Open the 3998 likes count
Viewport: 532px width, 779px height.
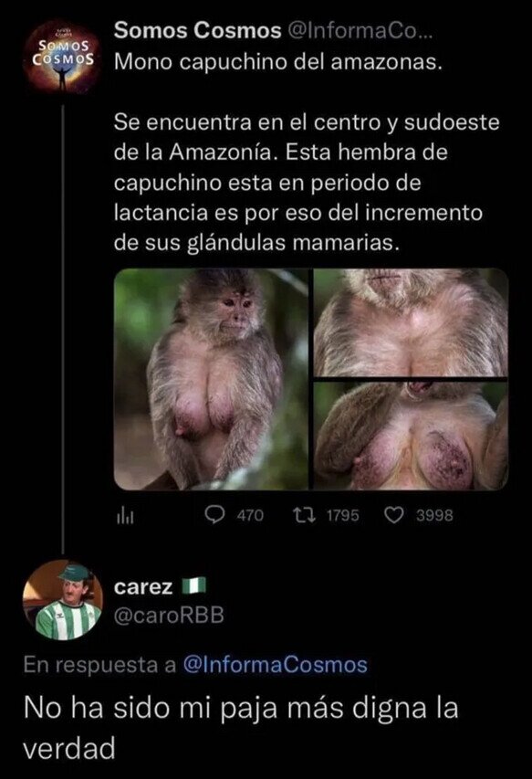coord(434,516)
